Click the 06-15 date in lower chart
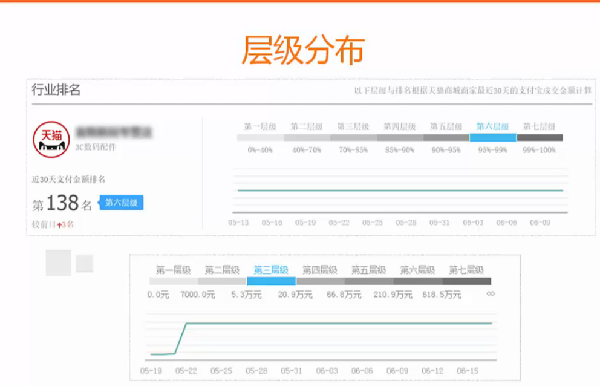This screenshot has height=387, width=600. click(468, 371)
